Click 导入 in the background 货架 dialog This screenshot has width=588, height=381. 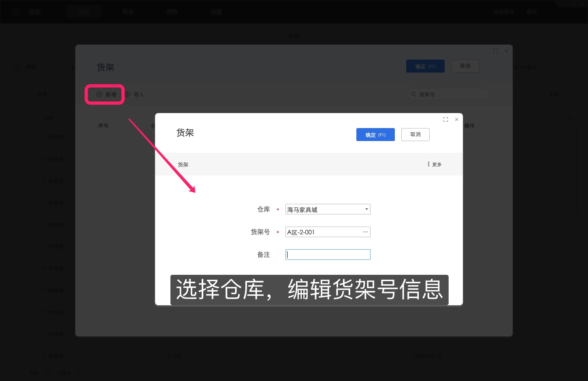point(134,94)
